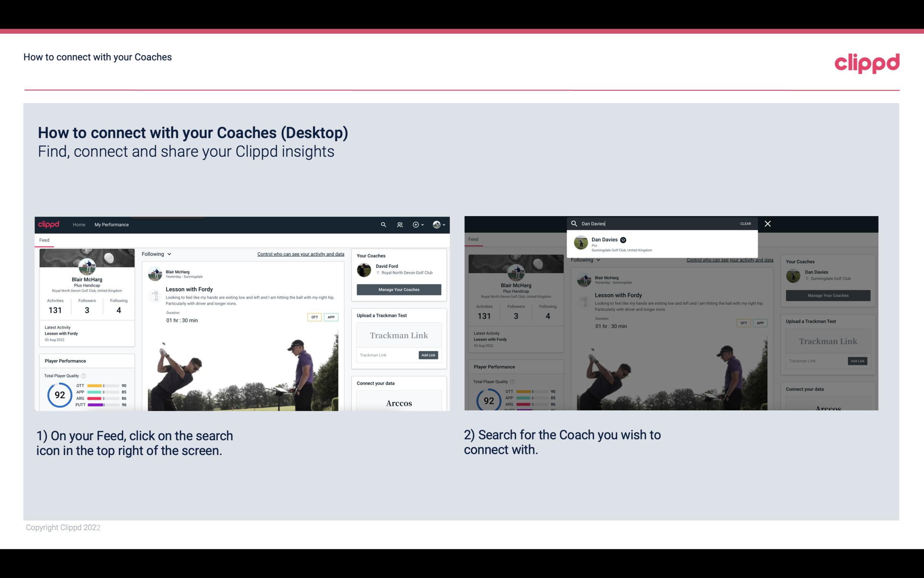Toggle OTT performance bar indicator
This screenshot has width=924, height=578.
click(102, 386)
